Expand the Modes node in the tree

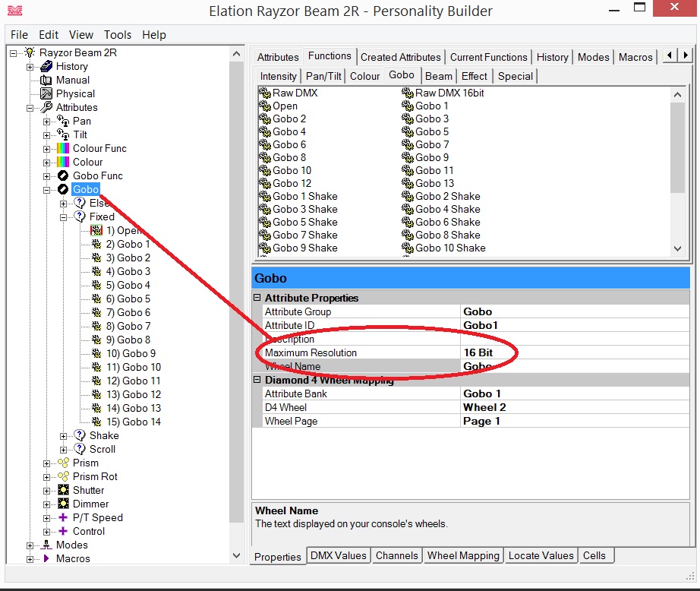click(x=30, y=545)
